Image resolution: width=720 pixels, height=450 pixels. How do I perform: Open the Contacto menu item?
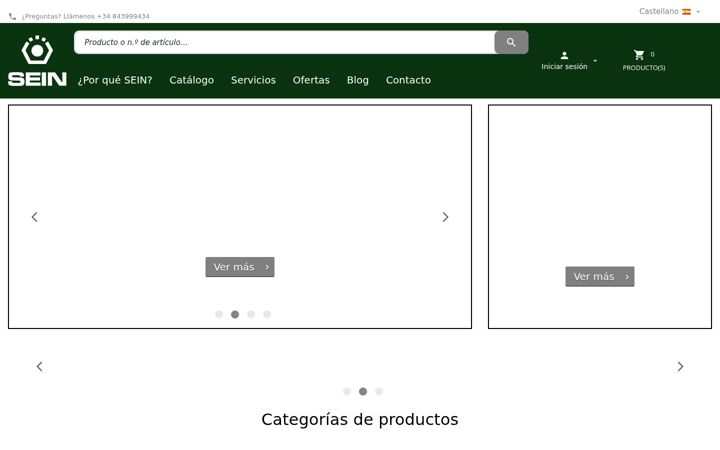tap(408, 80)
